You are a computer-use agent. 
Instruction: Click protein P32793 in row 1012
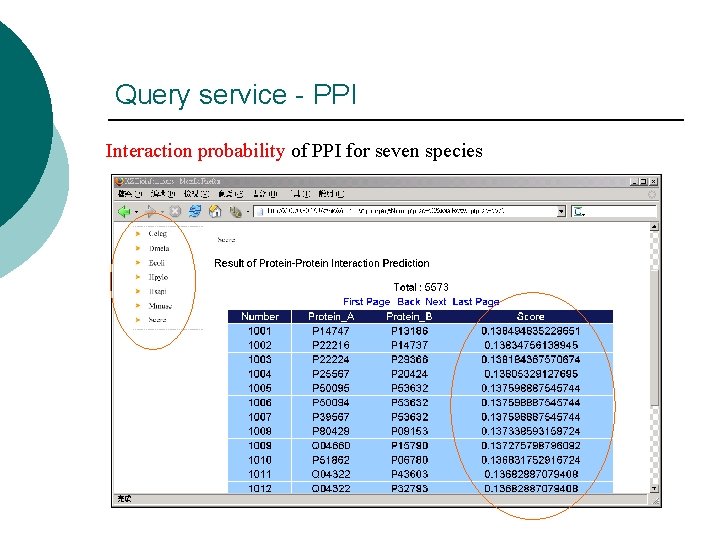click(409, 489)
